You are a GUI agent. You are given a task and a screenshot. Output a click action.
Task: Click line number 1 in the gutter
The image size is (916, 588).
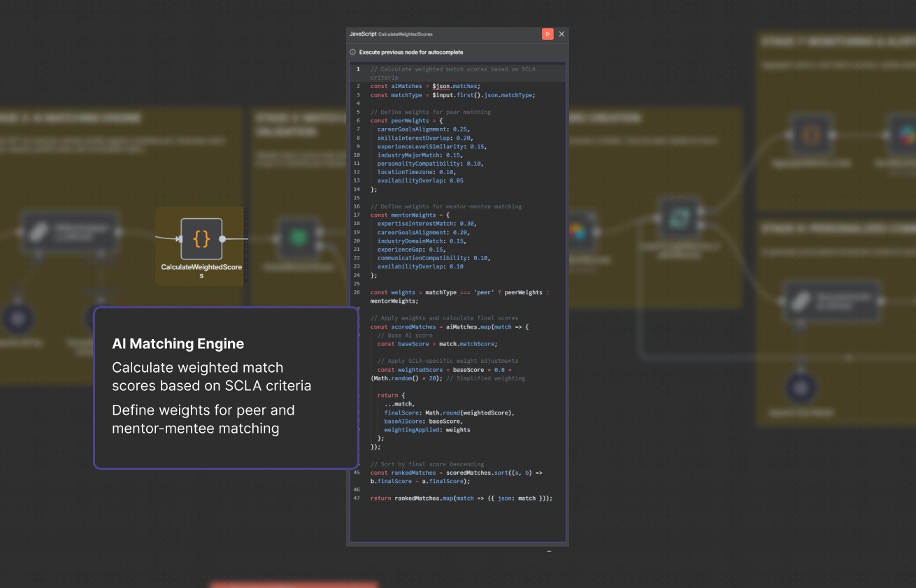(x=358, y=69)
